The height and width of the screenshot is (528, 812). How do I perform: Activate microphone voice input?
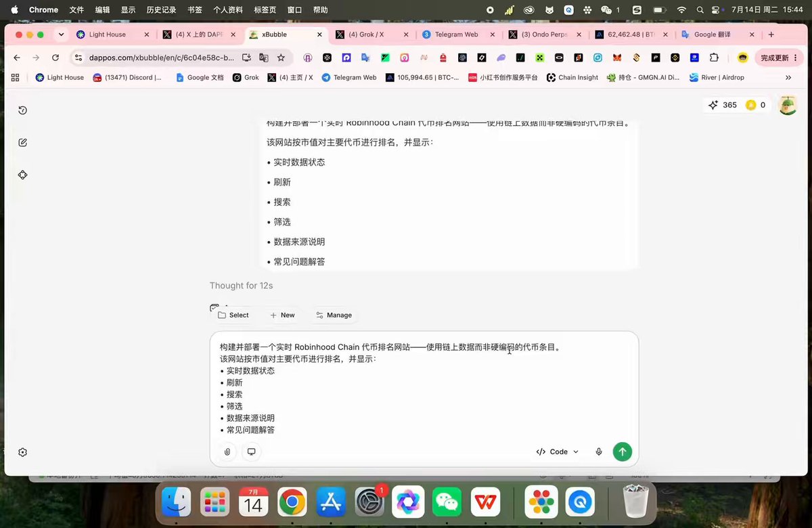599,452
